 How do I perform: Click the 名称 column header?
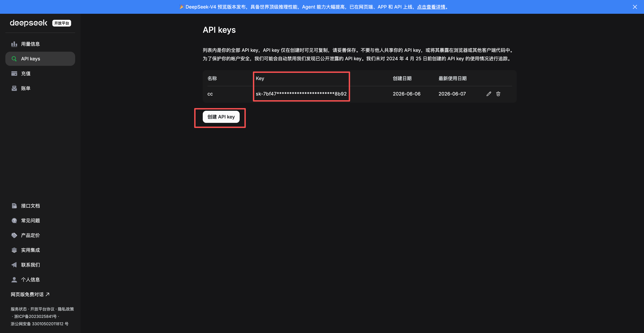[x=212, y=78]
